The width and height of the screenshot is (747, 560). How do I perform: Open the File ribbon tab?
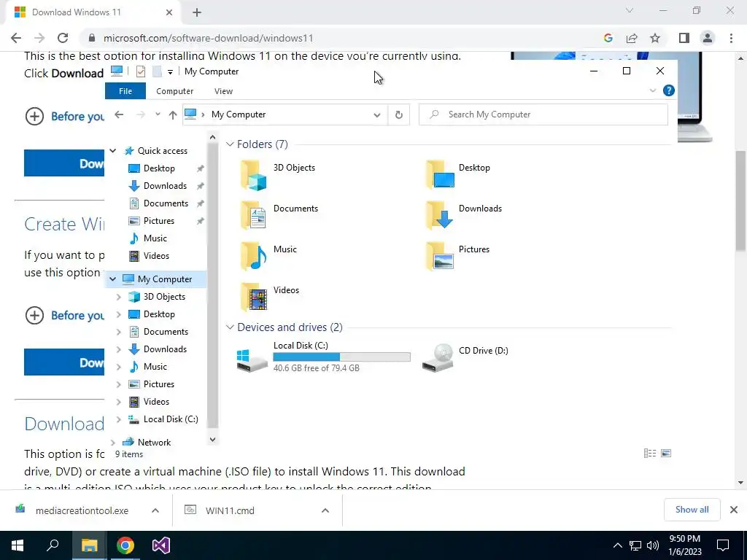tap(125, 91)
